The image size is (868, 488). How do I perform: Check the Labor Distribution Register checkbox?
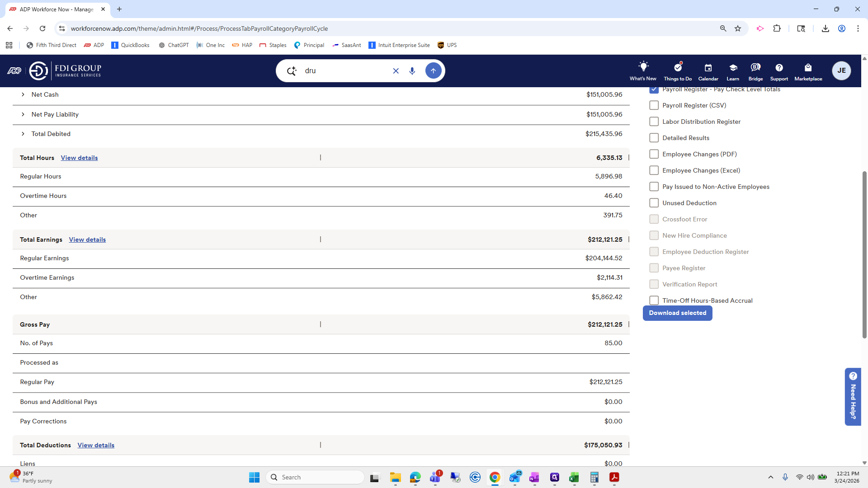pyautogui.click(x=654, y=121)
